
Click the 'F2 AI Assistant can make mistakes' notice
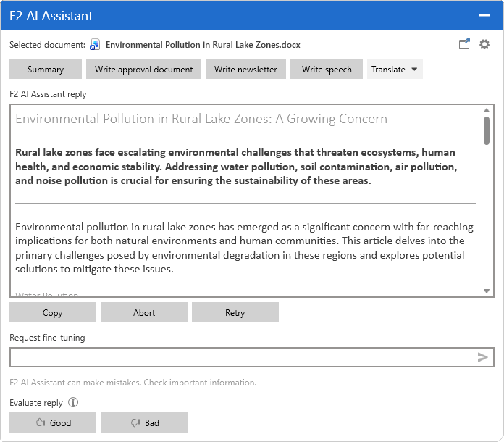point(133,382)
